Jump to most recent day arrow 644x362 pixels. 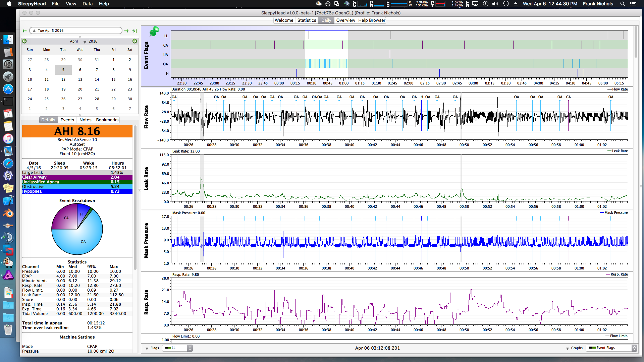coord(135,31)
